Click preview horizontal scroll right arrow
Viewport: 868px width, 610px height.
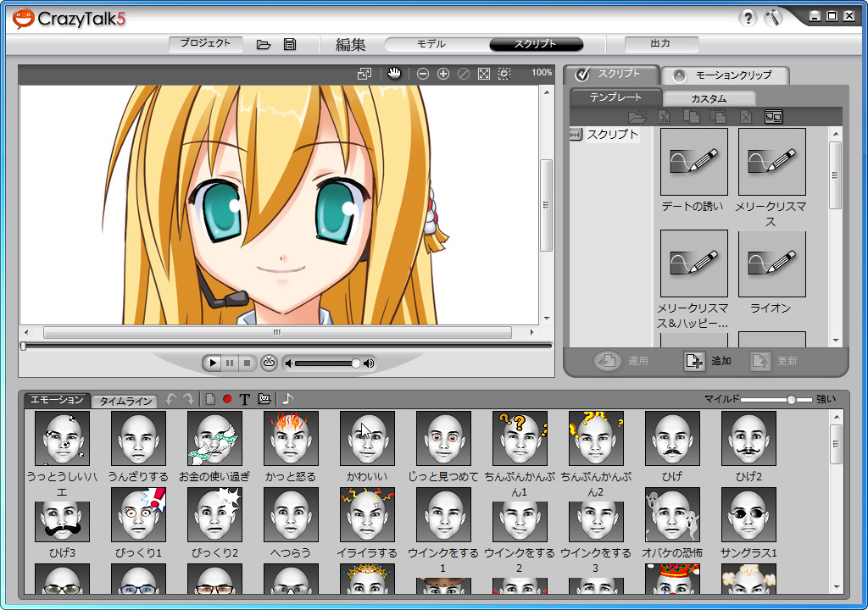[532, 332]
